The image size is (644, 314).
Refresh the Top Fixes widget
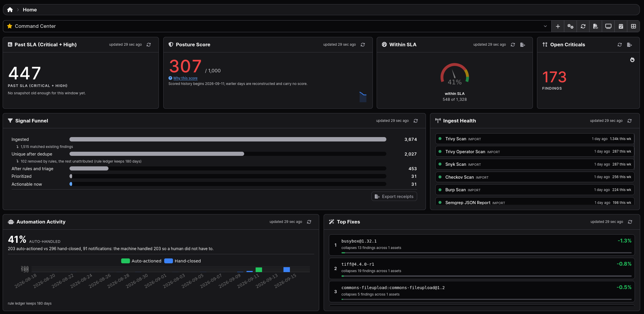[630, 222]
